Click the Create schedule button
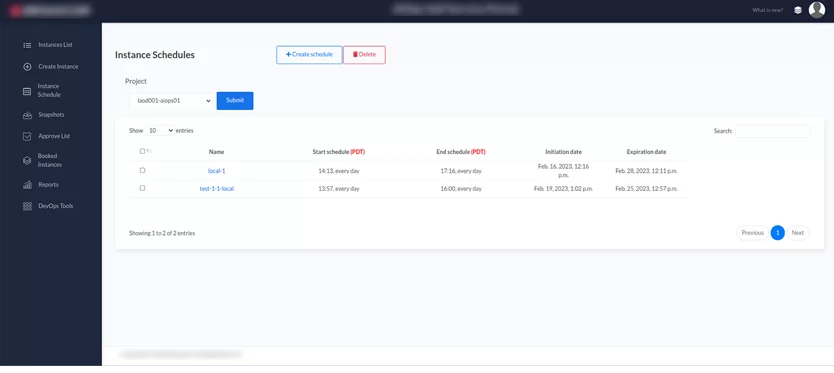This screenshot has height=373, width=834. pyautogui.click(x=309, y=55)
